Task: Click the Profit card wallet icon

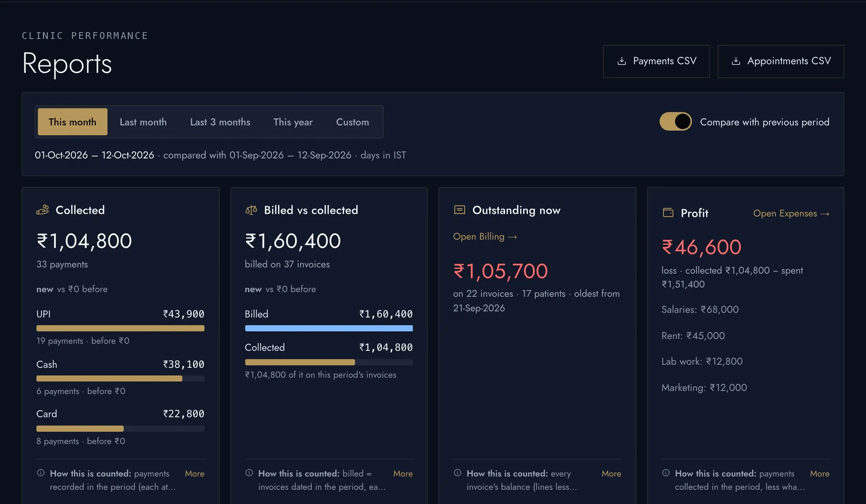Action: pos(668,213)
